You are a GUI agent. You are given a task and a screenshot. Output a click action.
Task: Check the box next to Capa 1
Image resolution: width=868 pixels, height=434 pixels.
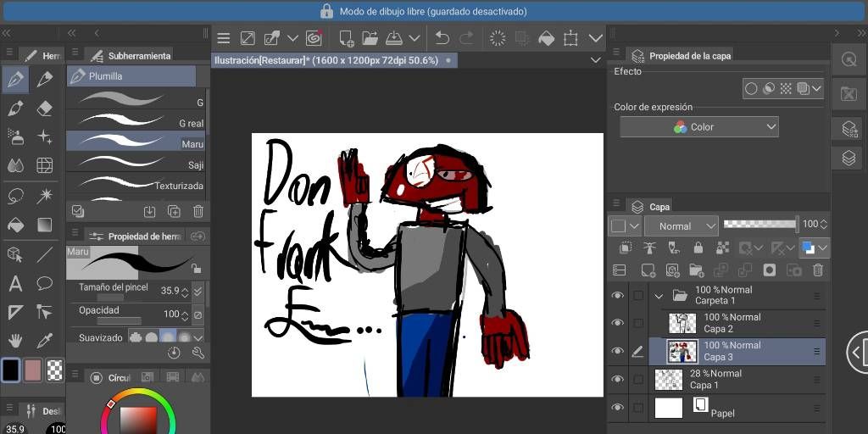tap(638, 380)
